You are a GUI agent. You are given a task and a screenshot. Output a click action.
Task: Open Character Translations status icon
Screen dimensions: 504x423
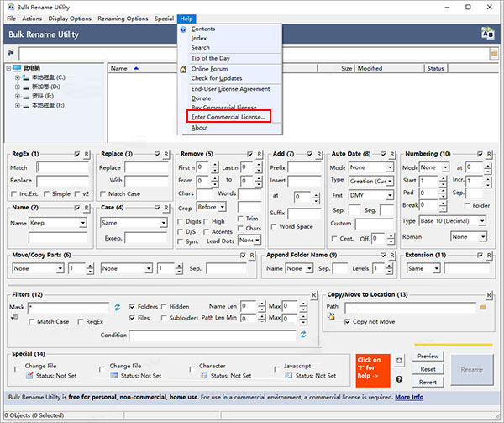point(204,375)
